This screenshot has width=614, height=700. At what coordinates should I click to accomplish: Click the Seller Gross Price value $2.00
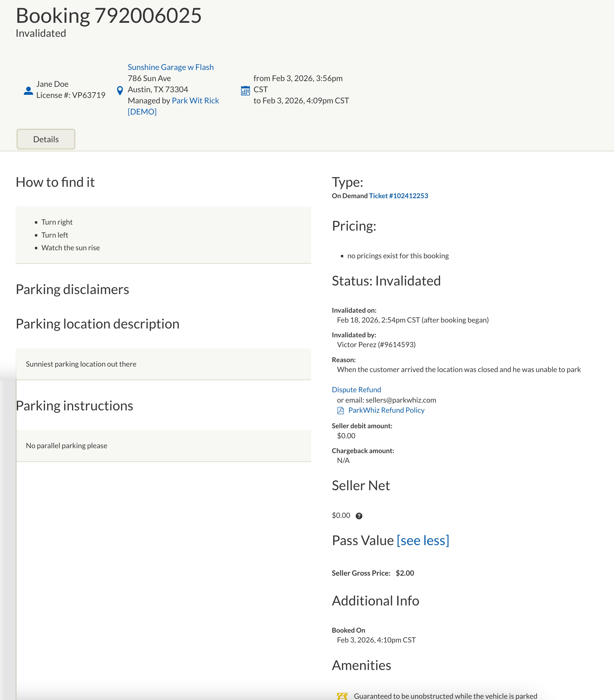pyautogui.click(x=405, y=573)
